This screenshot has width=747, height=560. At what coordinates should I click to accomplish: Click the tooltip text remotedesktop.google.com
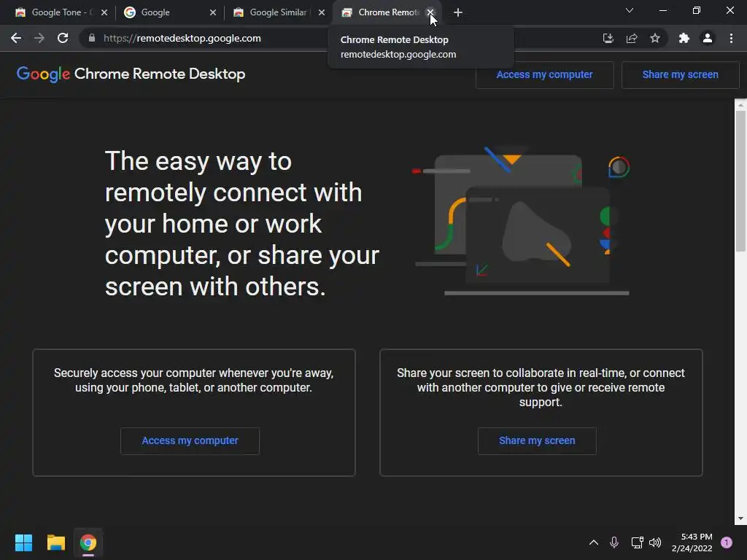(398, 54)
